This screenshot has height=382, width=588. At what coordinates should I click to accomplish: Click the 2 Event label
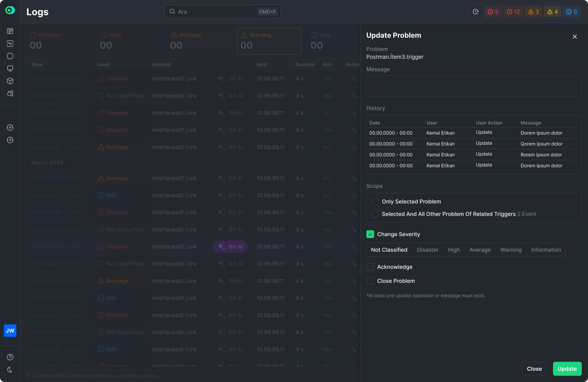(x=527, y=214)
